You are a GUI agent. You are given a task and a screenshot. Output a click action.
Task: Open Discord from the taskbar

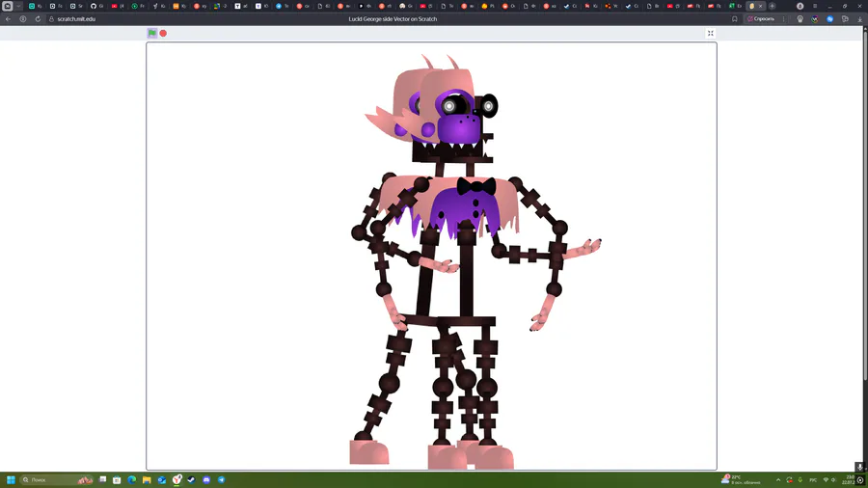[x=206, y=479]
